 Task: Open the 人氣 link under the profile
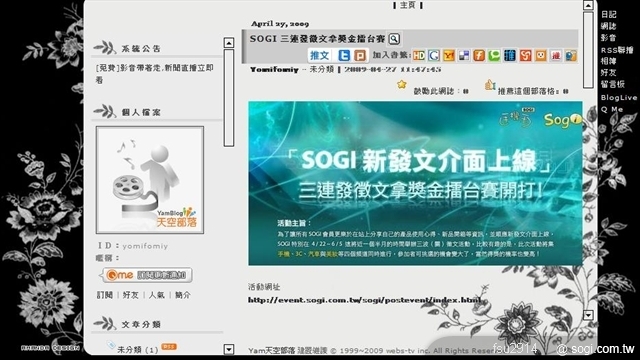[x=157, y=295]
